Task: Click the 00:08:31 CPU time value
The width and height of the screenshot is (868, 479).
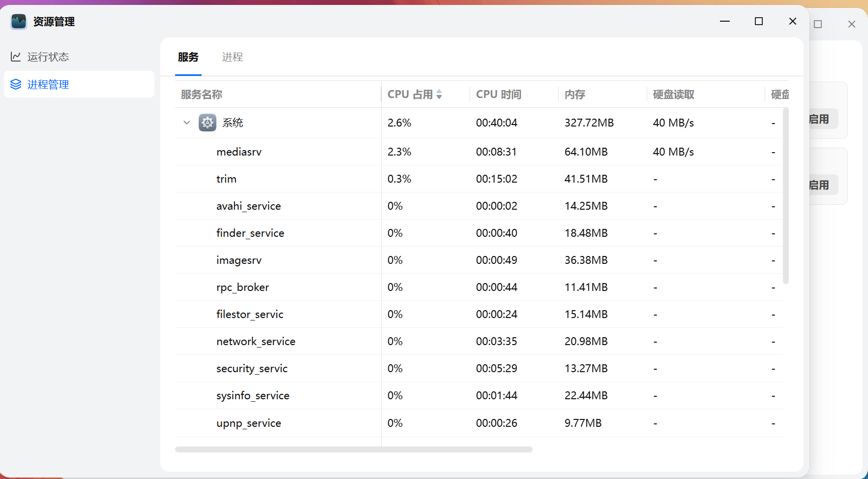Action: [497, 152]
